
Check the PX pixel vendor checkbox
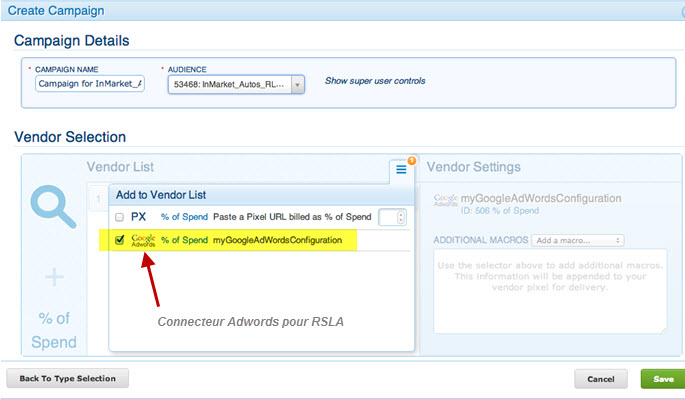pos(119,217)
